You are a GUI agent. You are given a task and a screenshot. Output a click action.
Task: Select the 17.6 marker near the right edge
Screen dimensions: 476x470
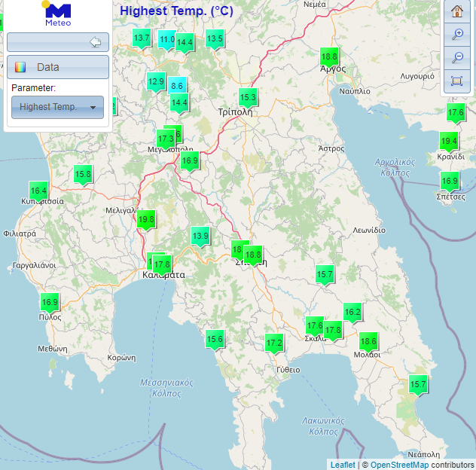click(456, 114)
